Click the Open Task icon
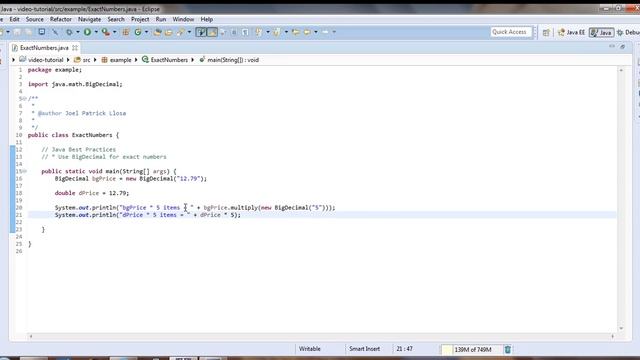 168,32
